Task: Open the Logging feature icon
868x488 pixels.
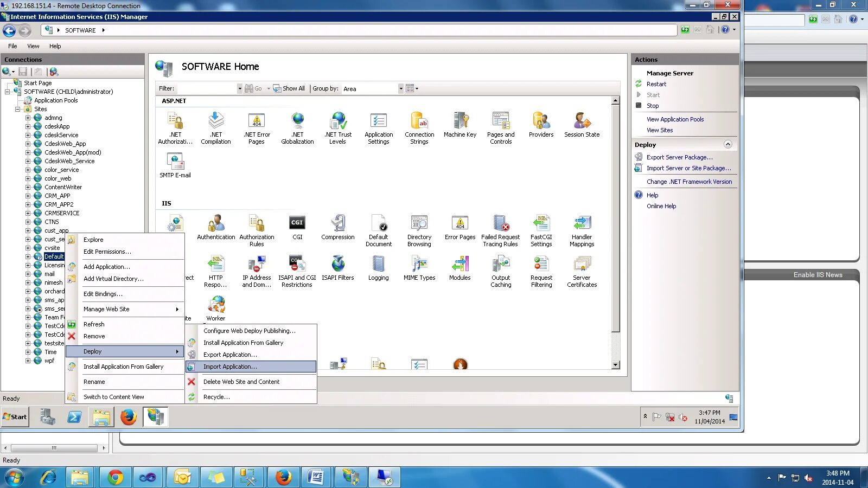Action: [x=379, y=268]
